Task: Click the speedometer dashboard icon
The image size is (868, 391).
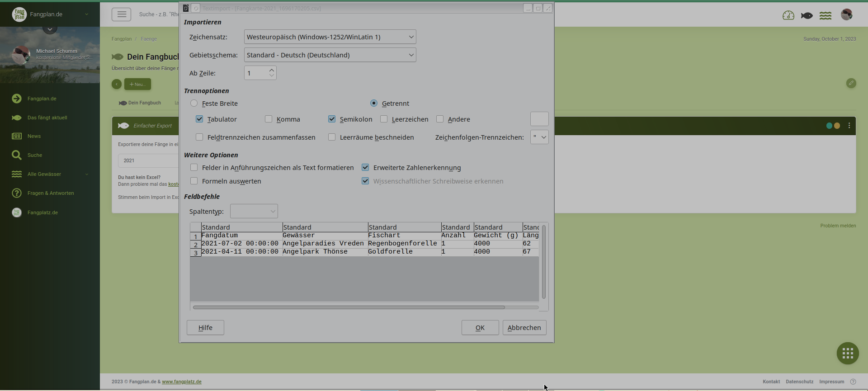Action: 788,15
